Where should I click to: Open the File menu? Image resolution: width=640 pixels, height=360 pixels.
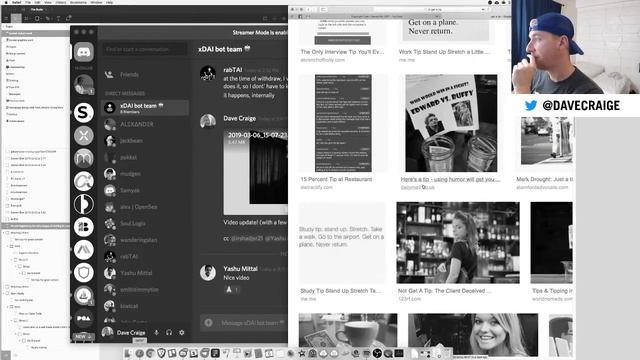pos(28,2)
